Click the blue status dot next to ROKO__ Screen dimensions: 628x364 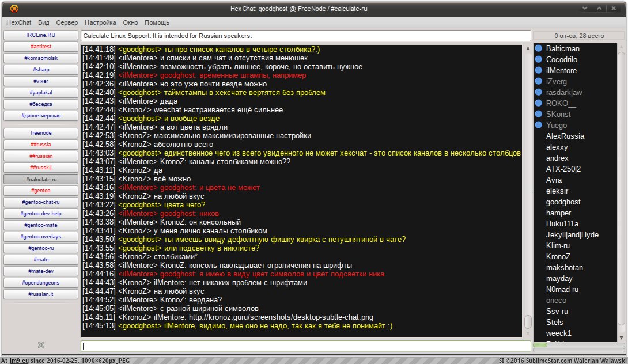point(539,103)
